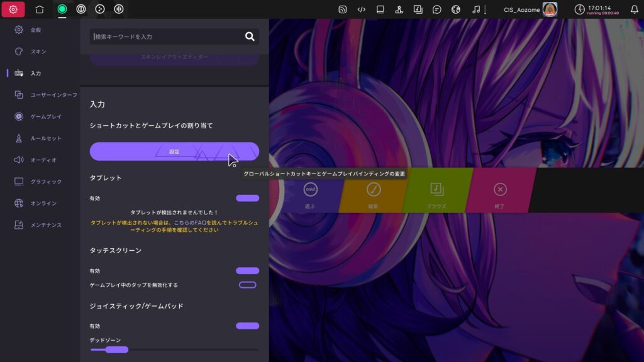Open the changelog code-brackets icon
Viewport: 644px width, 362px height.
point(362,9)
